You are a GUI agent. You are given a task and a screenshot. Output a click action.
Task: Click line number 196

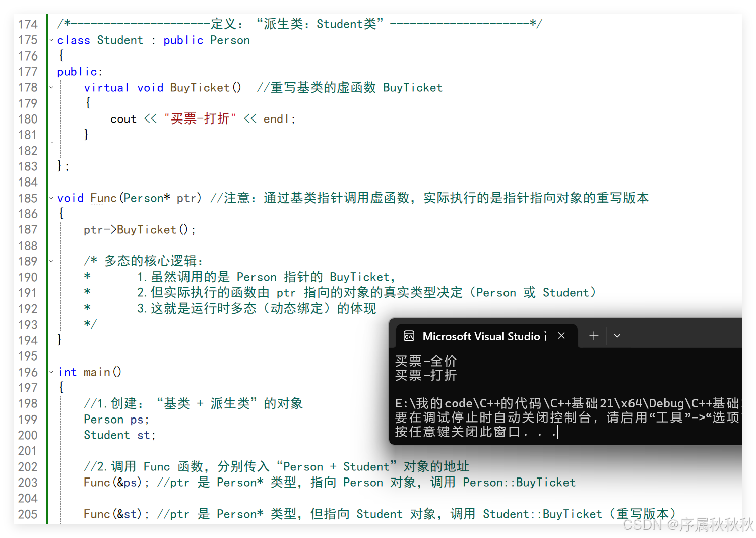click(28, 372)
